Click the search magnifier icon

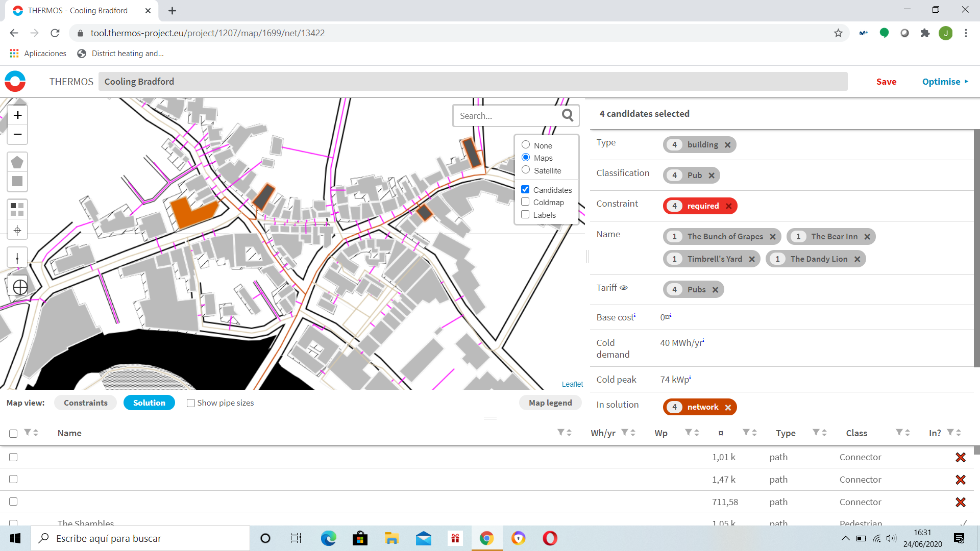pos(568,115)
